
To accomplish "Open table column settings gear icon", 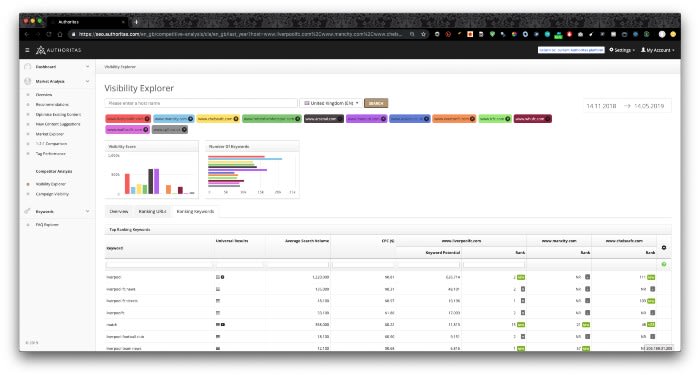I will [664, 247].
